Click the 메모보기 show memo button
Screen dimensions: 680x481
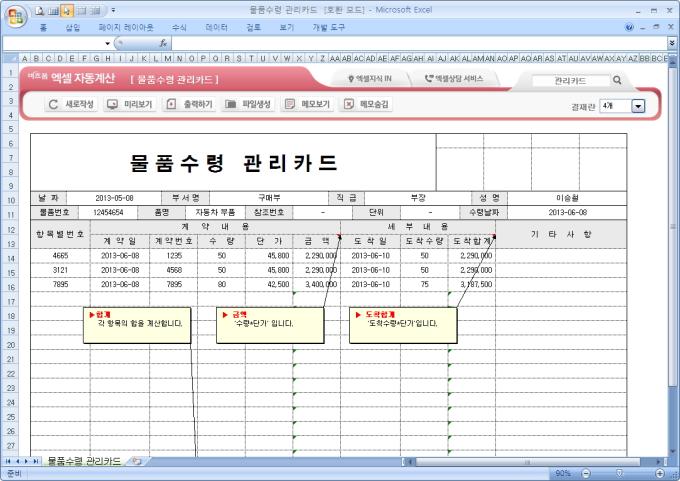307,104
